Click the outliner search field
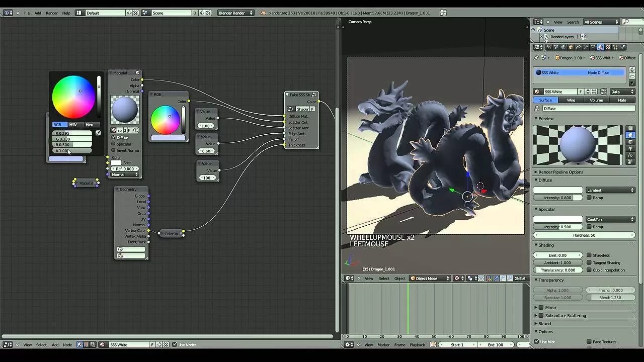Viewport: 644px width, 362px height. 632,22
